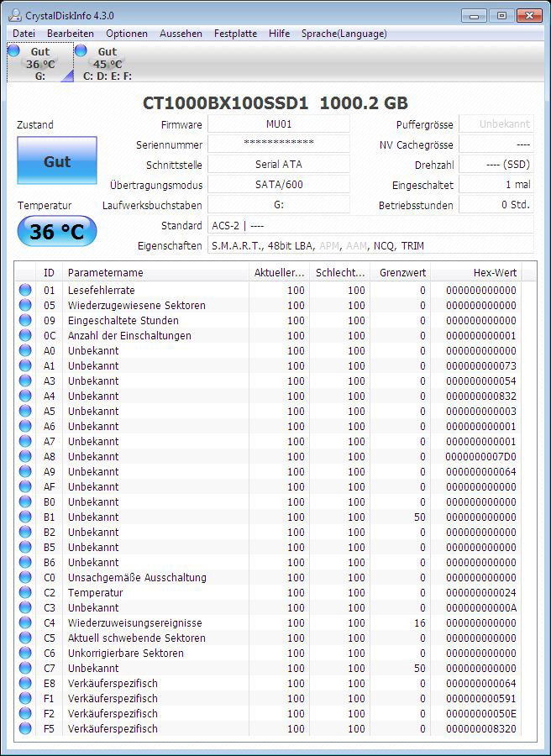Click status orb for Eingeschaltete Stunden row

pos(25,321)
